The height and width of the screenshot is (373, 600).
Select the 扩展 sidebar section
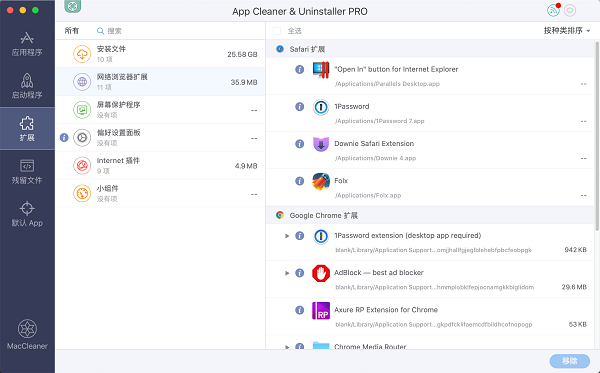pyautogui.click(x=27, y=129)
